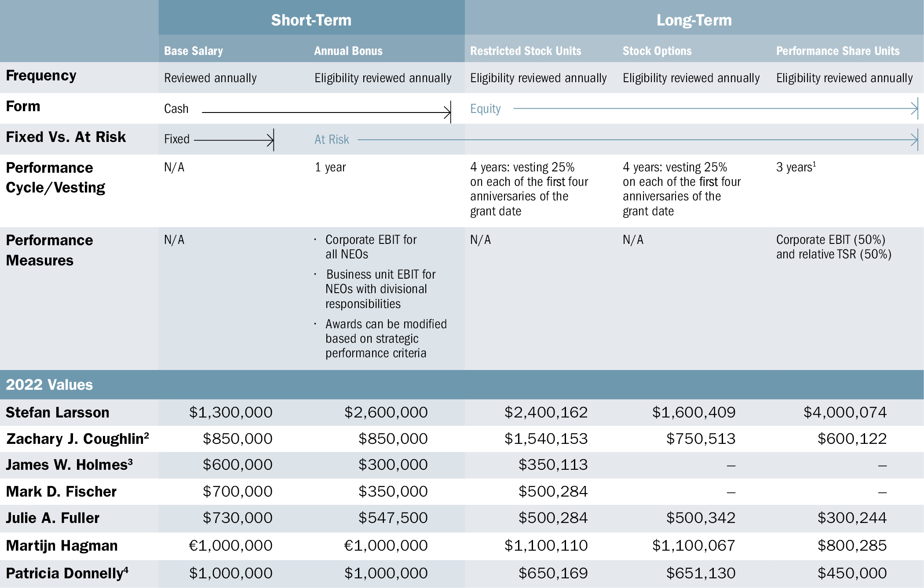Click Martijn Hagman's €1,000,000 base salary
This screenshot has width=924, height=588.
pos(230,545)
